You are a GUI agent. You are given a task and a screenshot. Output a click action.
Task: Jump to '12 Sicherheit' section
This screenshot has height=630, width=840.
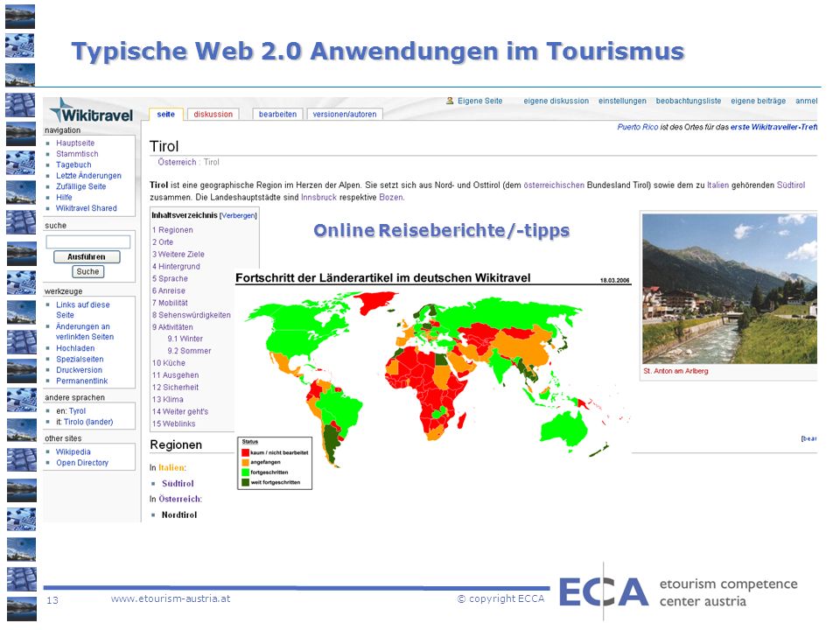[x=175, y=387]
